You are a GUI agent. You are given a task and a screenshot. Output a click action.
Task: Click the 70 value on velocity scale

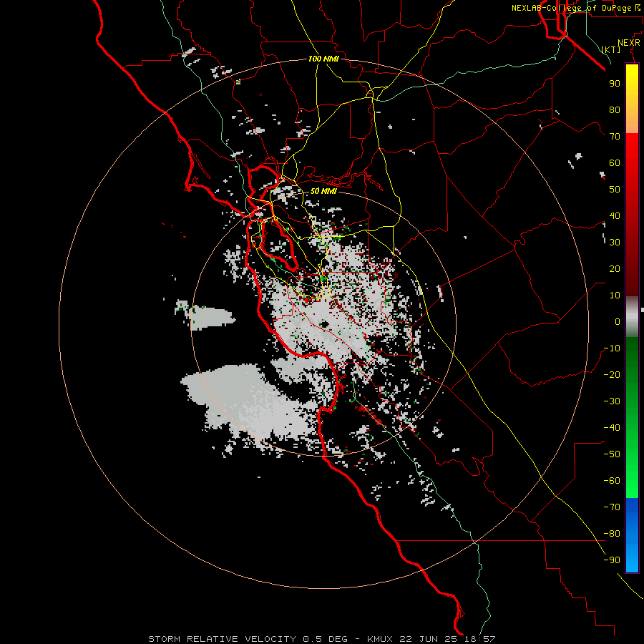(615, 137)
